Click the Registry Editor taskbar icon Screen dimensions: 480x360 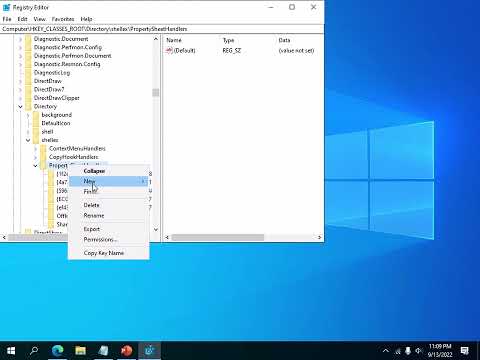point(149,351)
